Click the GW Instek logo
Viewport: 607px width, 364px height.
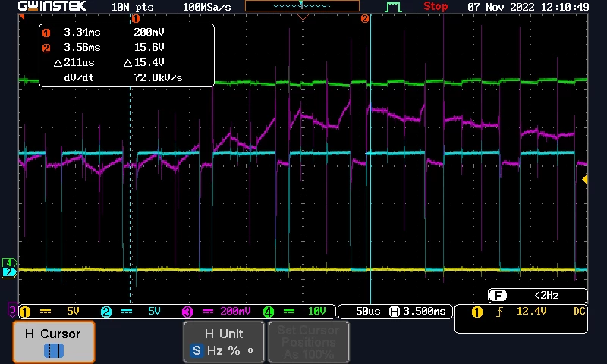[52, 6]
